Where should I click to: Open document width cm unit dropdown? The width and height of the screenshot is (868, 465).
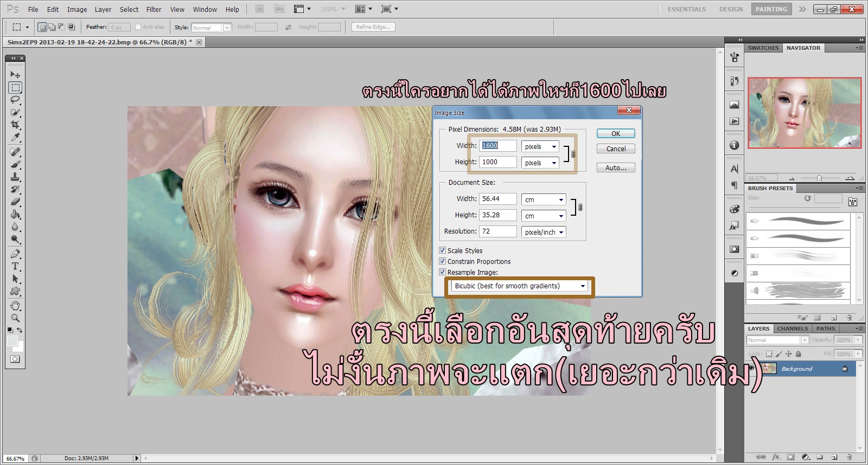click(544, 199)
